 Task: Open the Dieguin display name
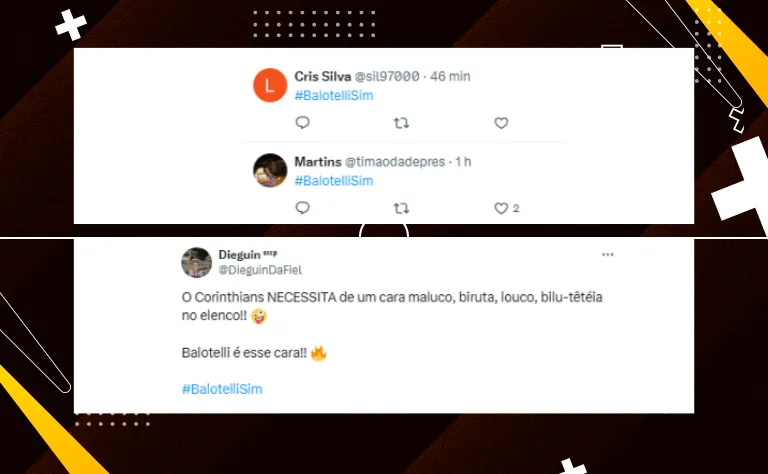(239, 255)
